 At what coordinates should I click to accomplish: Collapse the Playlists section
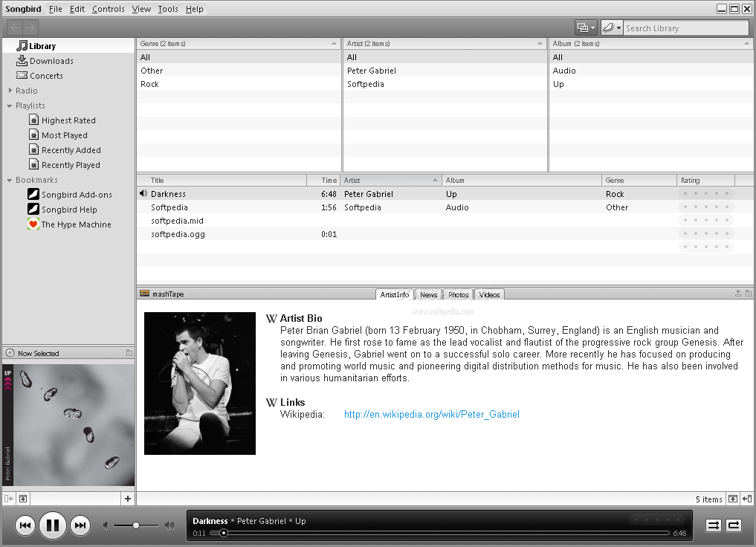(9, 106)
